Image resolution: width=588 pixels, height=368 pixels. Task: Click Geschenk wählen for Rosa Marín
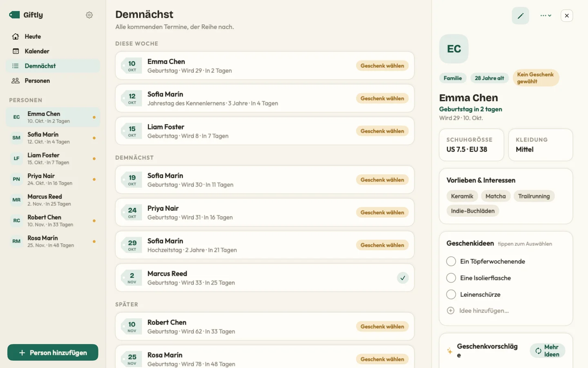click(382, 359)
